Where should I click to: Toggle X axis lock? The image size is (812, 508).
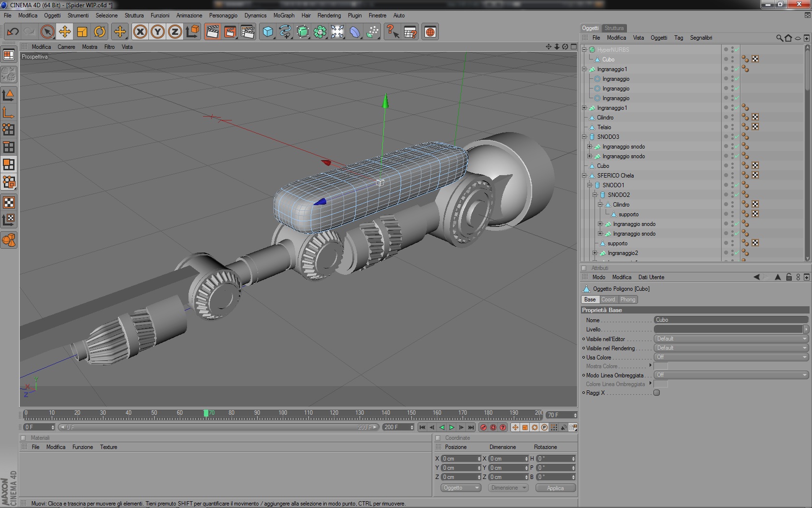pos(140,32)
